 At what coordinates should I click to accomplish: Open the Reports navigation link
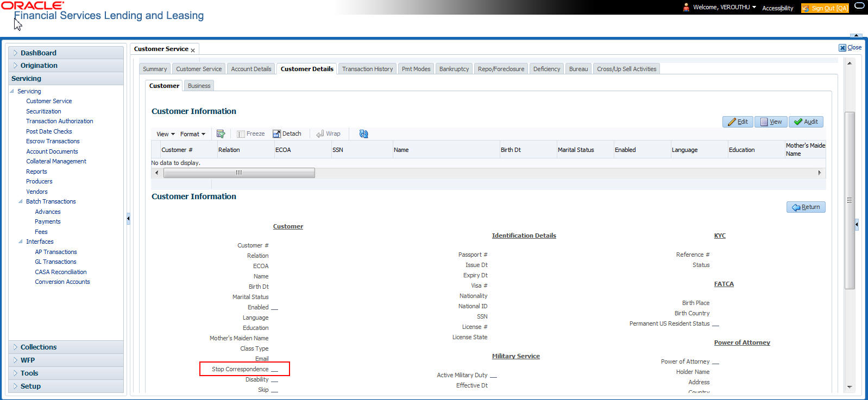(x=36, y=172)
